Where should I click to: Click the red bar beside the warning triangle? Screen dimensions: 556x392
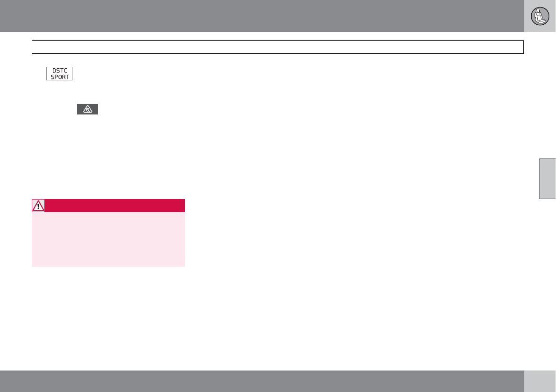click(x=115, y=206)
